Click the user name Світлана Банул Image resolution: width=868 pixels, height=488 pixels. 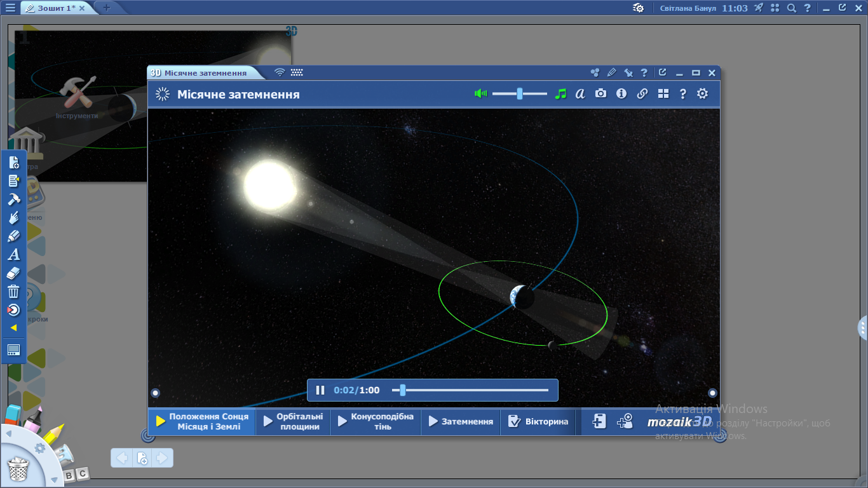(x=688, y=8)
